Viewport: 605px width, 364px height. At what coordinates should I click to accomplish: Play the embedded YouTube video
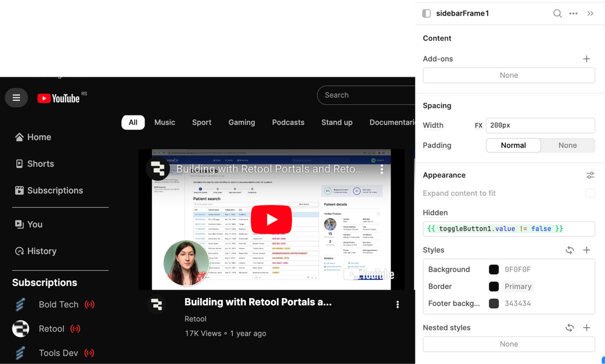coord(271,219)
